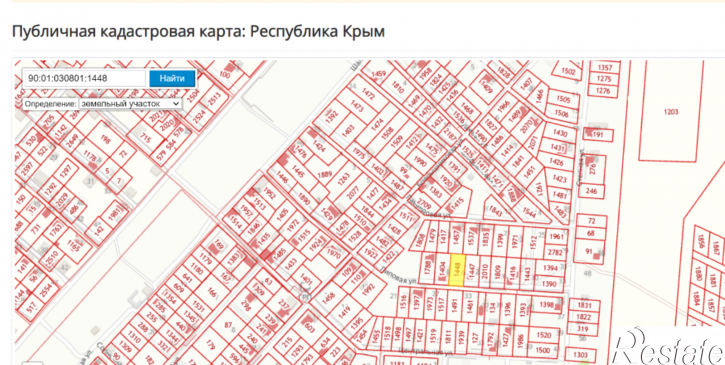Click parcel 1961 on the map

point(557,237)
